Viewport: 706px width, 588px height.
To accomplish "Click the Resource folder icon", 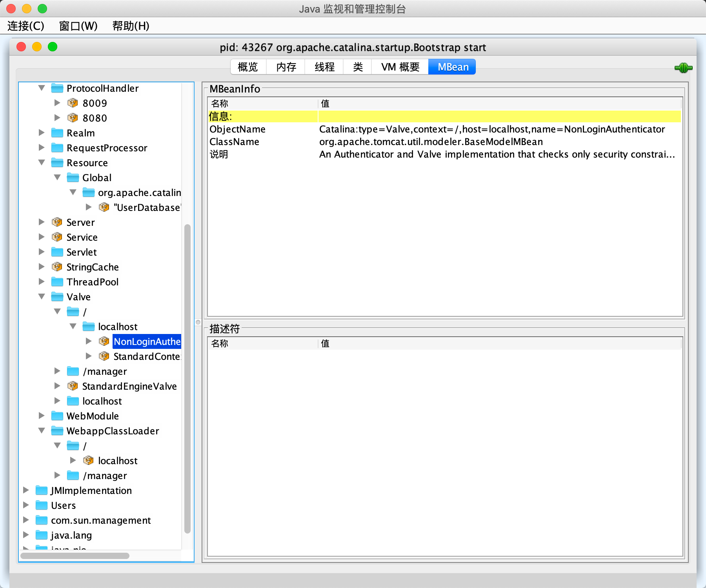I will click(57, 163).
